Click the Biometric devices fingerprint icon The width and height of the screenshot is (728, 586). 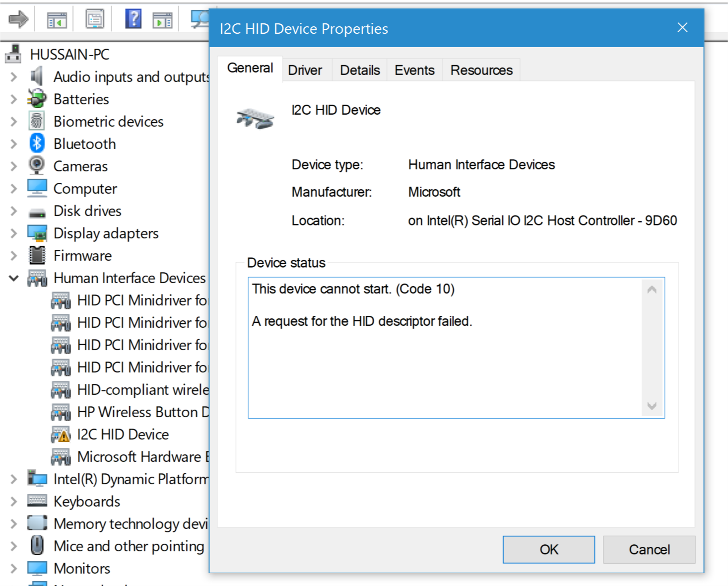tap(37, 121)
